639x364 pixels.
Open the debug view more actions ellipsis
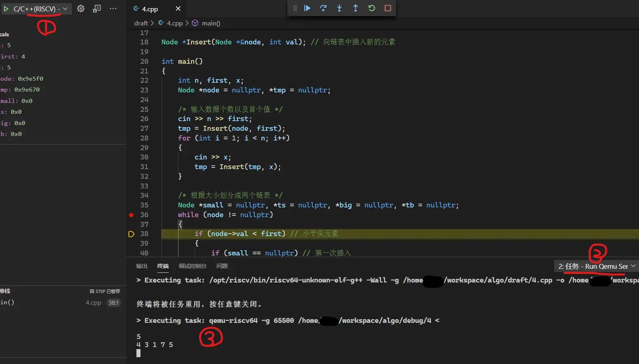[x=113, y=8]
